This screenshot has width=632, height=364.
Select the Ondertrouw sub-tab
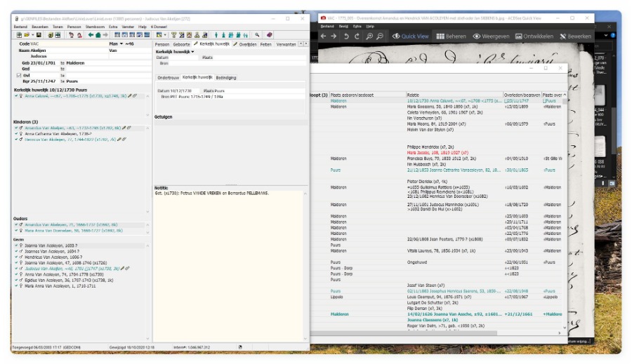tap(168, 77)
